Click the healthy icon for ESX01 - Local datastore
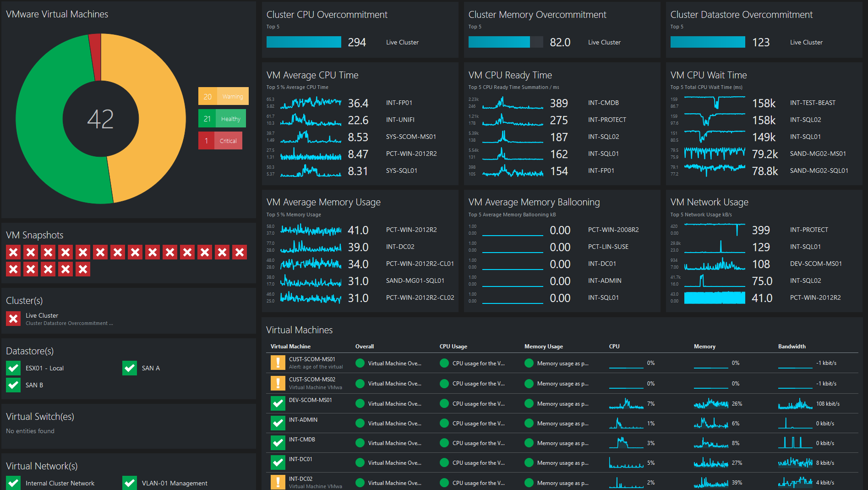The width and height of the screenshot is (868, 490). [x=13, y=368]
